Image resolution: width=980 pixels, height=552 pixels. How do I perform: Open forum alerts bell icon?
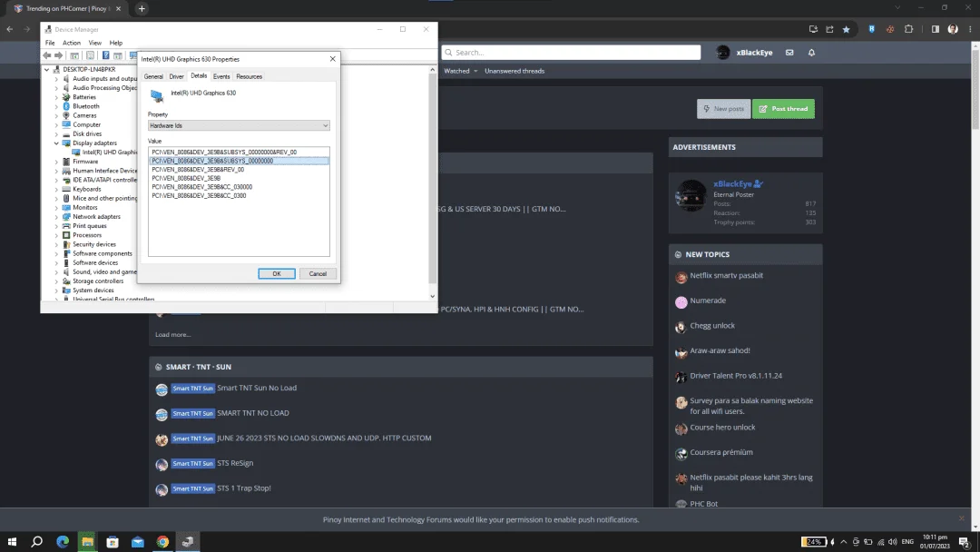811,53
